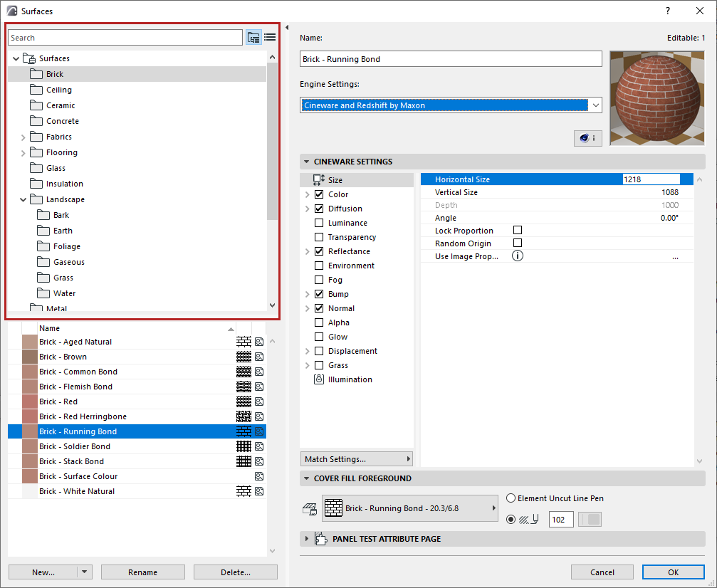Collapse the Cover Fill Foreground panel
This screenshot has width=717, height=588.
click(306, 478)
